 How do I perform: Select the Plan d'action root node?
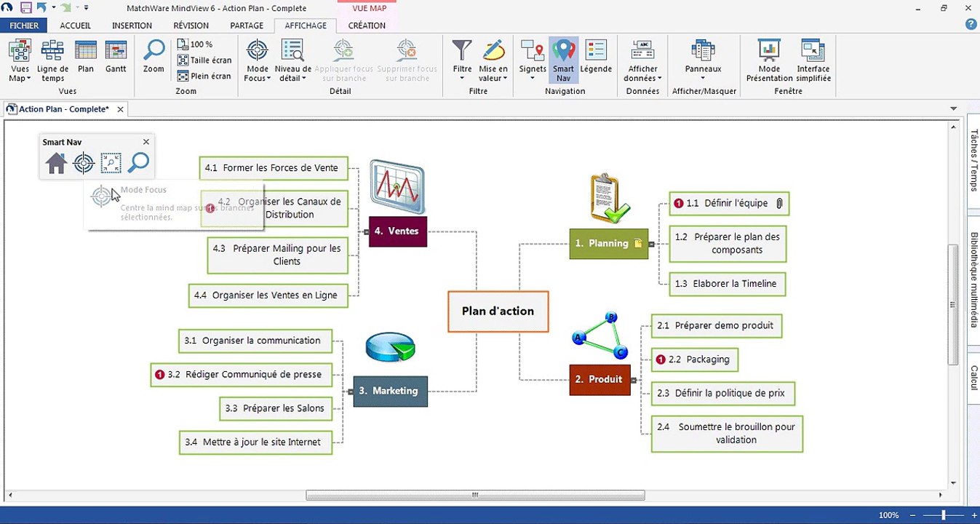[498, 311]
